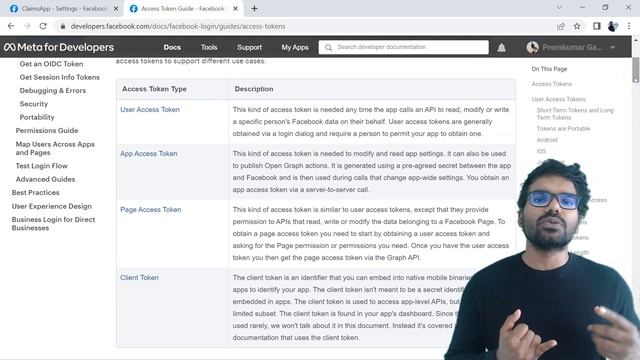Share this page using the share icon
Image resolution: width=640 pixels, height=360 pixels.
[x=561, y=26]
